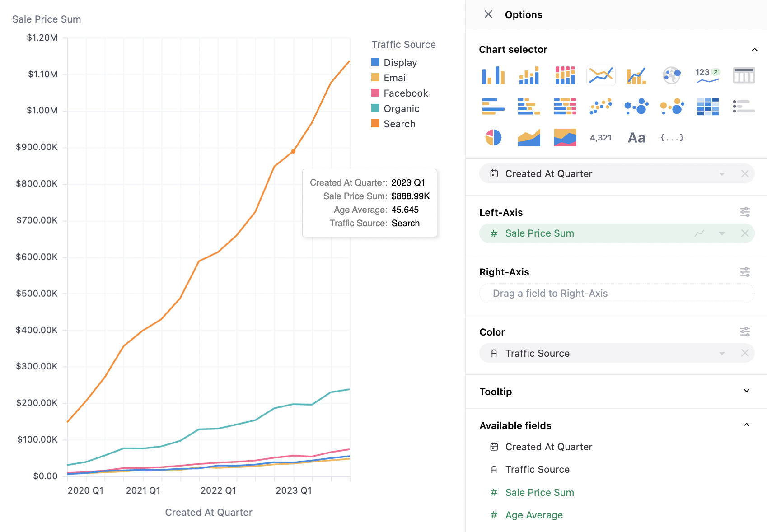Open Left-Axis settings sliders icon
The image size is (767, 532).
tap(745, 212)
